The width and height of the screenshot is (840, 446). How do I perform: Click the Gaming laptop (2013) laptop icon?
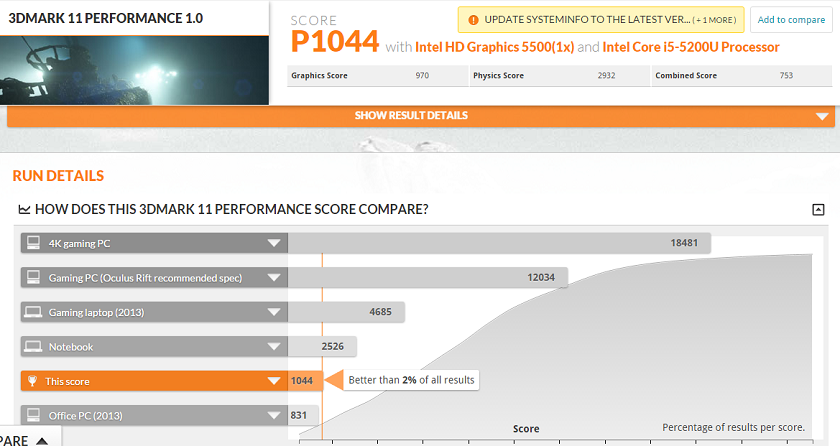[33, 312]
